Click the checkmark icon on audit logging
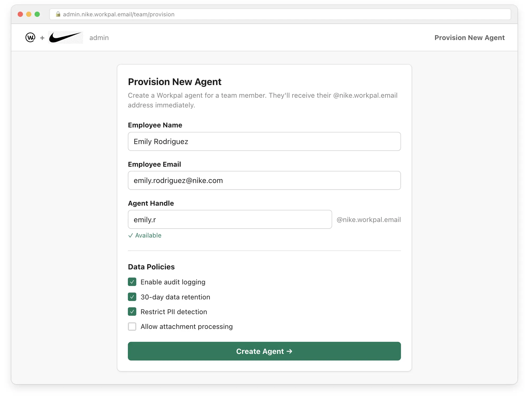The image size is (532, 405). [132, 282]
